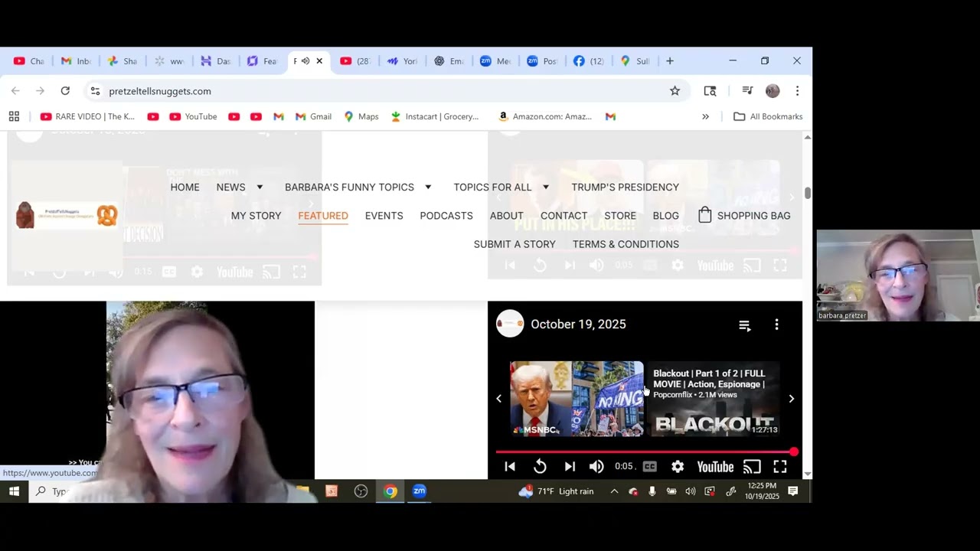
Task: Open the YouTube logo link in player
Action: click(715, 466)
